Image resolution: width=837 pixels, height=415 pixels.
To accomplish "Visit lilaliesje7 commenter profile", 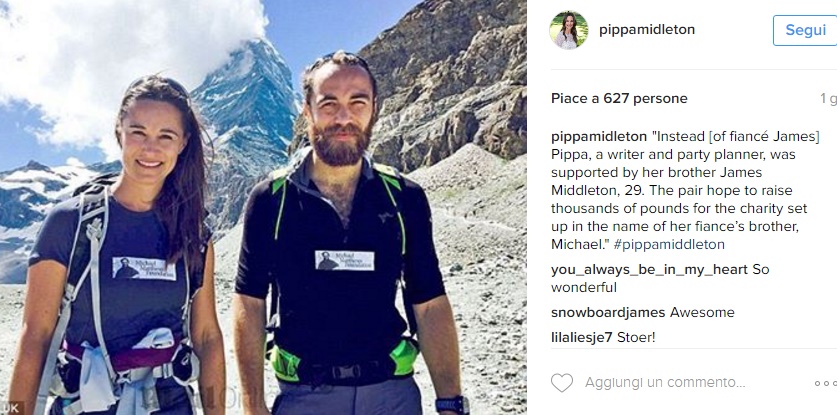I will [581, 338].
